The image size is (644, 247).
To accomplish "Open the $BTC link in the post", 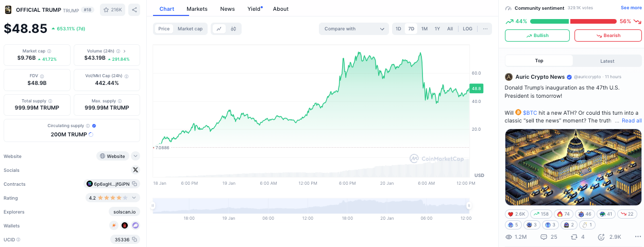I will click(x=530, y=112).
